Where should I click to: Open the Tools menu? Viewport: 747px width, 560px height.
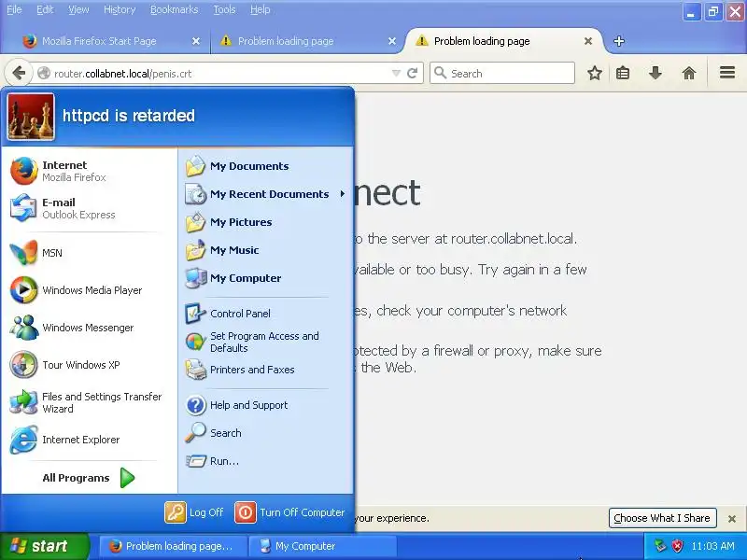pos(224,9)
